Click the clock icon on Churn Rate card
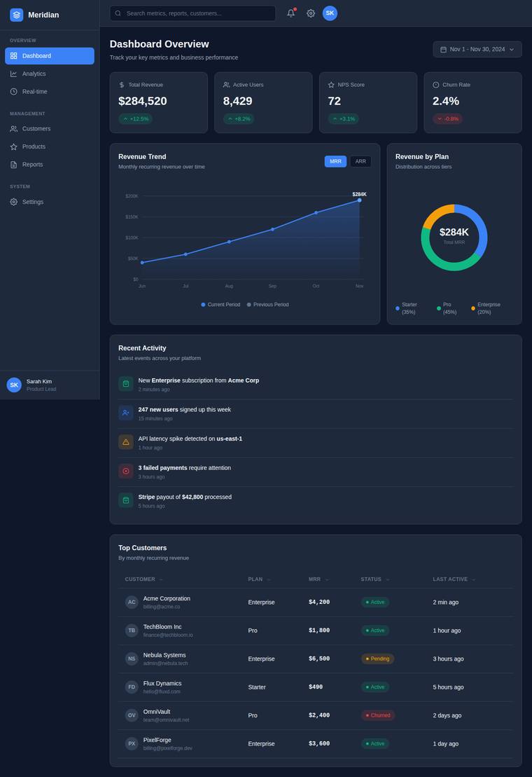Image resolution: width=532 pixels, height=777 pixels. pos(436,85)
